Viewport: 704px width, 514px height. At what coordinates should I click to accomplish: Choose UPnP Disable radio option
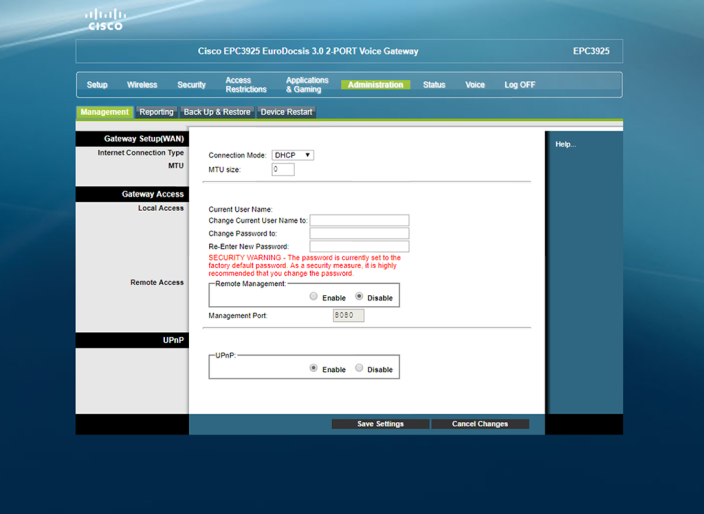point(359,368)
